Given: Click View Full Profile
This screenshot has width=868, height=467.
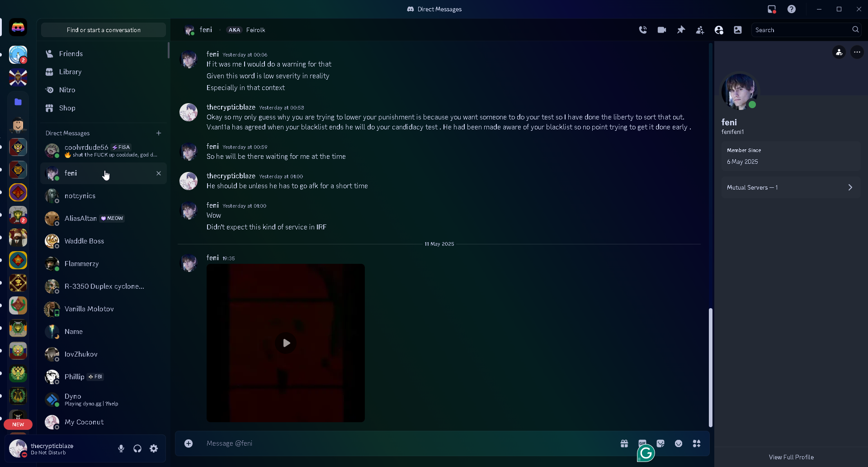Looking at the screenshot, I should point(791,457).
